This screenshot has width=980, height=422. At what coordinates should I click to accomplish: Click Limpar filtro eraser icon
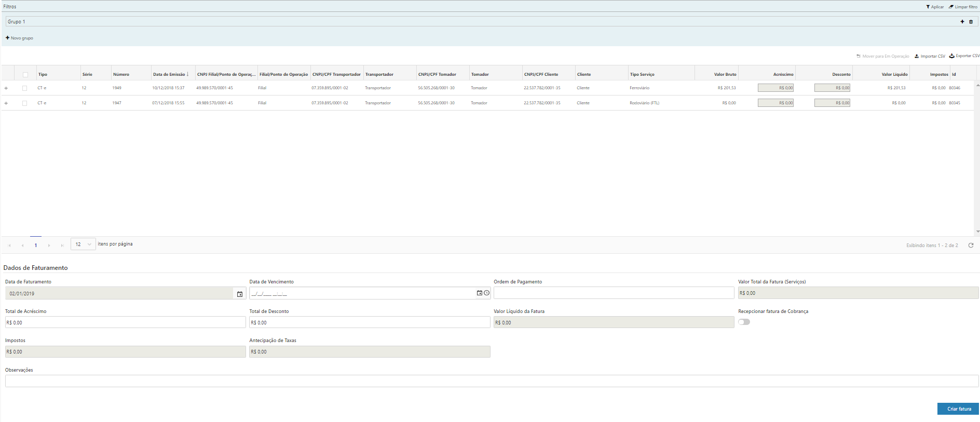(x=951, y=7)
